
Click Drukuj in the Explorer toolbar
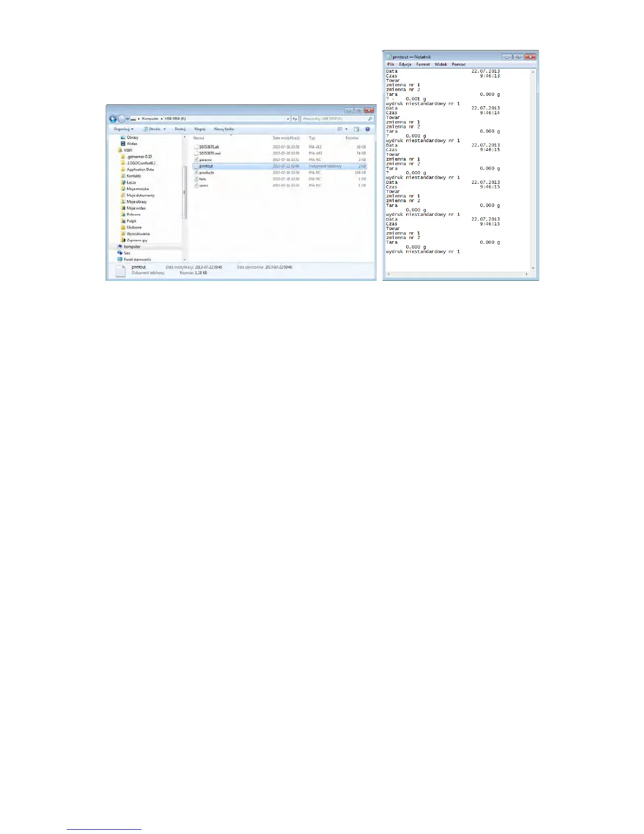point(180,129)
